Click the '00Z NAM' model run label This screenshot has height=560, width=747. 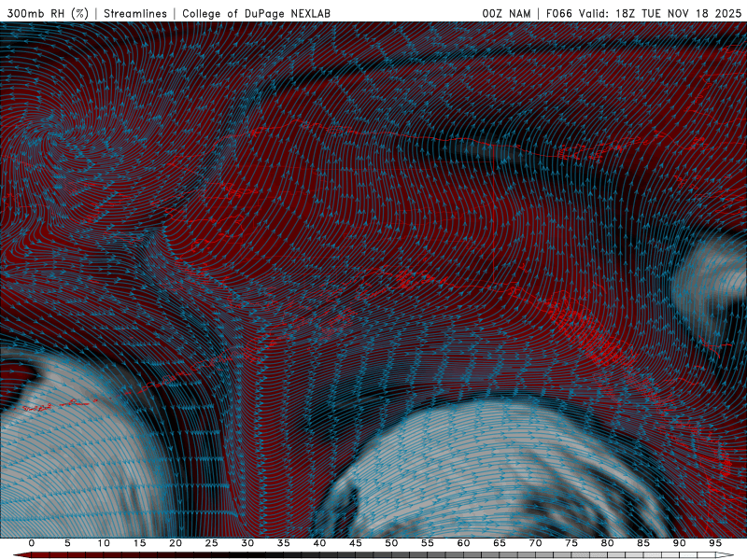(506, 13)
